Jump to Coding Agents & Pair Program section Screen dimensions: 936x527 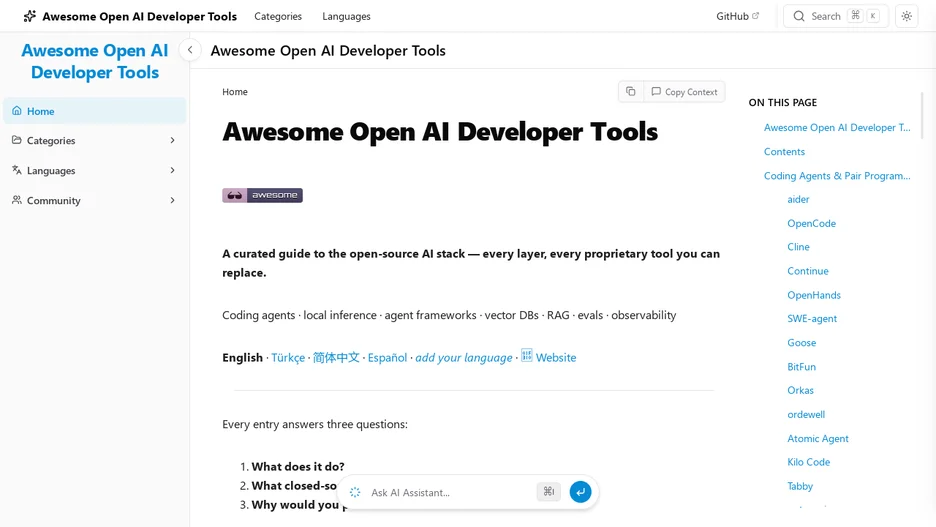tap(837, 175)
